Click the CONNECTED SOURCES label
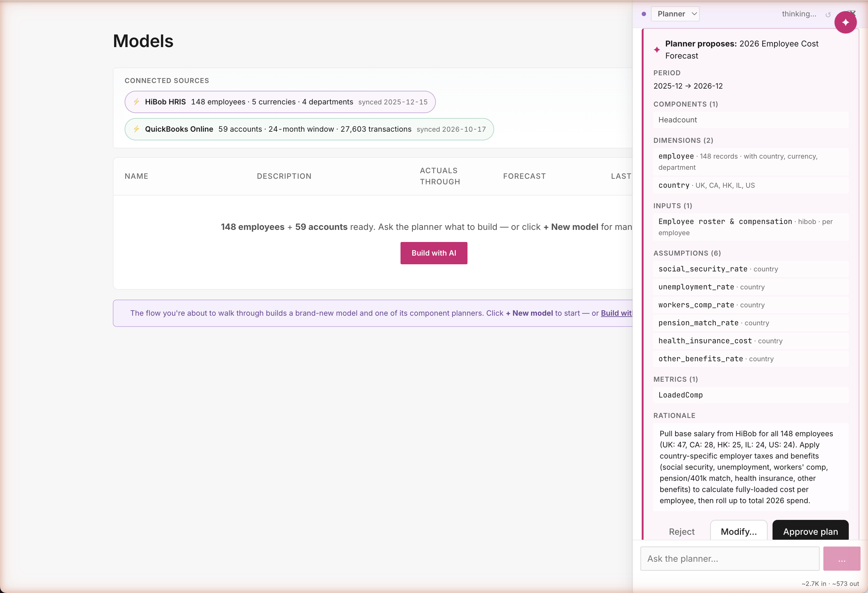This screenshot has height=593, width=868. 166,80
